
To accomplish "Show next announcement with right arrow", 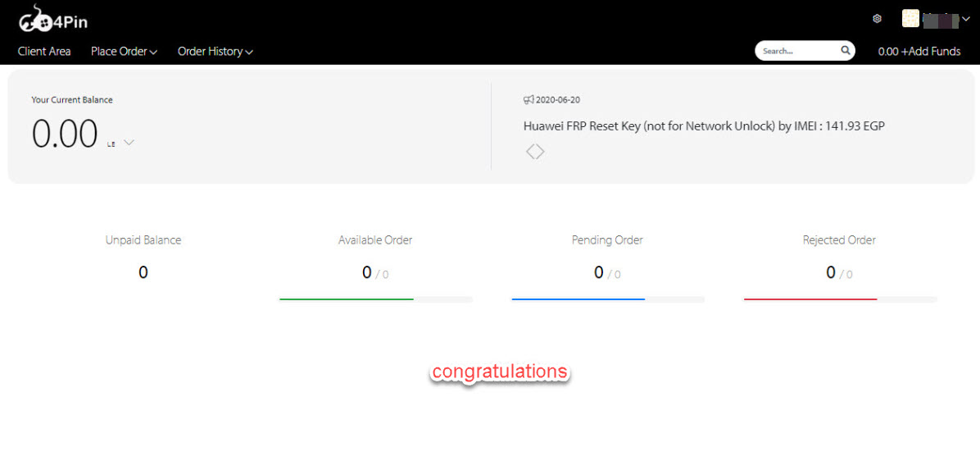I will [541, 152].
